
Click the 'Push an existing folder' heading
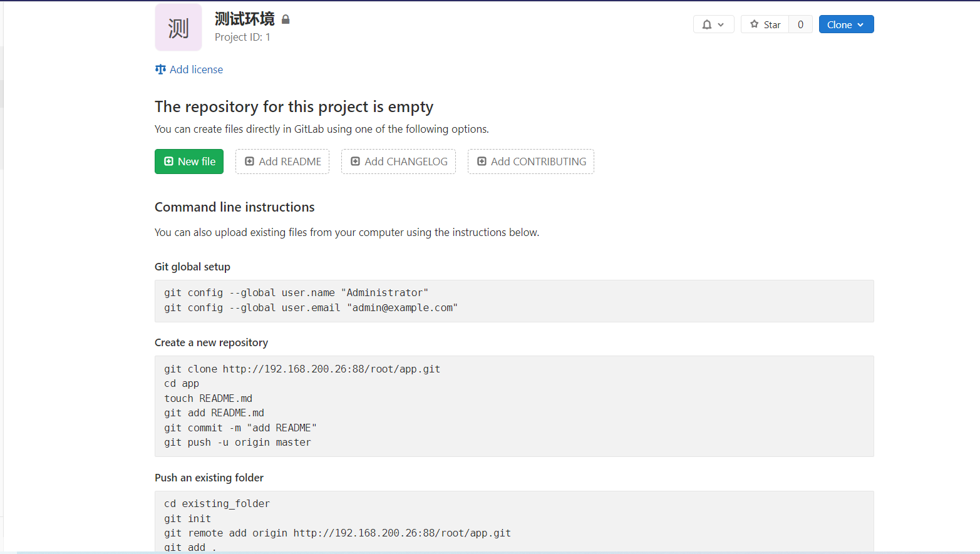click(209, 478)
